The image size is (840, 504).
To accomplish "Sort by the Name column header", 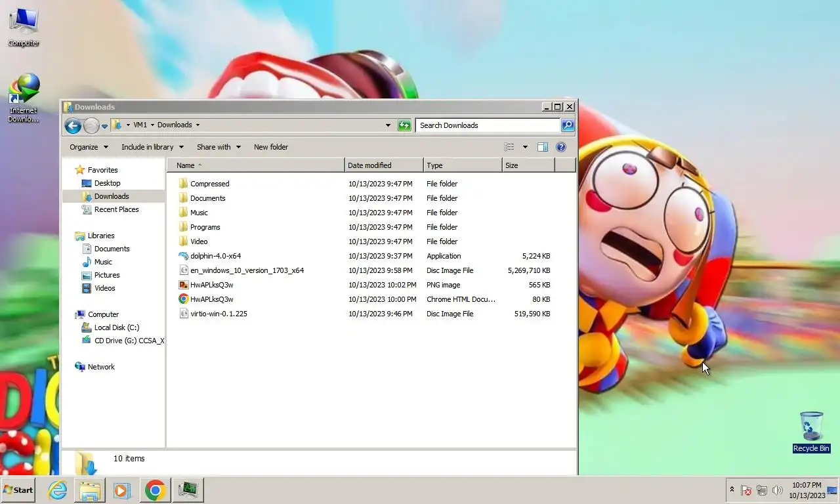I will pyautogui.click(x=256, y=165).
